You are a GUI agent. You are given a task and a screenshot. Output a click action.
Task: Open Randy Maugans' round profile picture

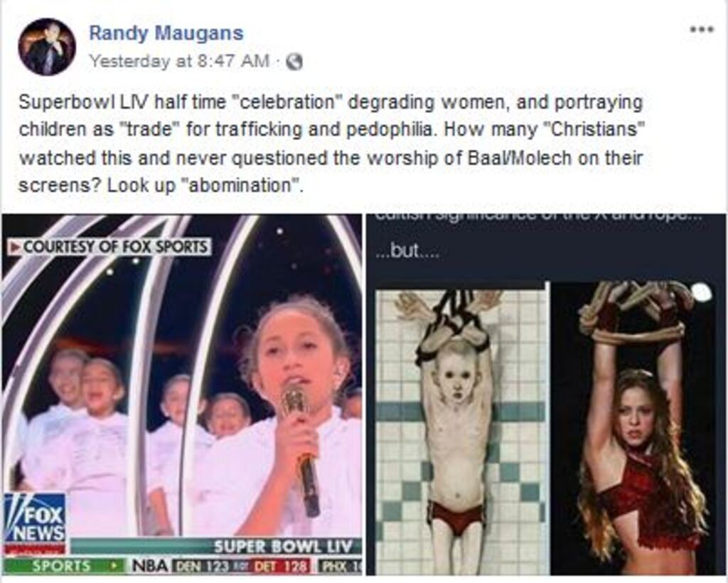click(46, 46)
